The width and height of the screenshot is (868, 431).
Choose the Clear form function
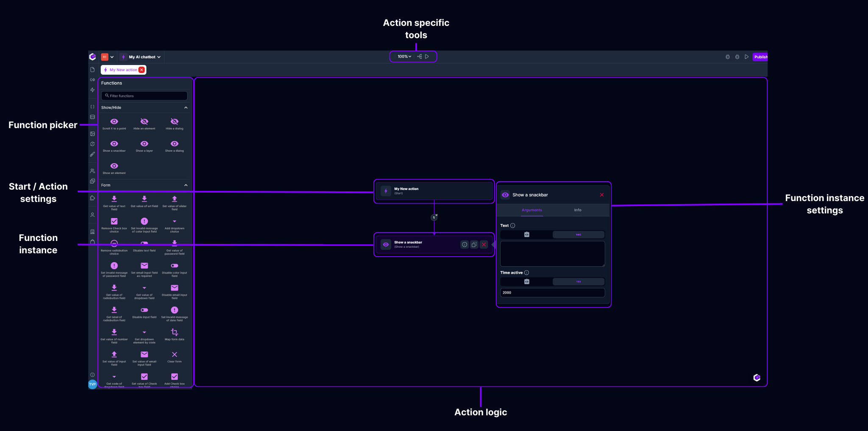(x=174, y=356)
